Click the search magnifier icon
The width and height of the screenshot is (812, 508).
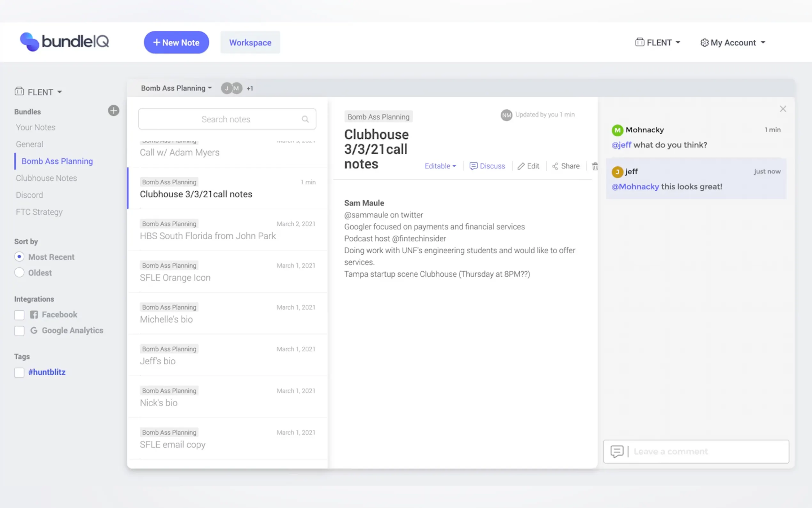305,119
